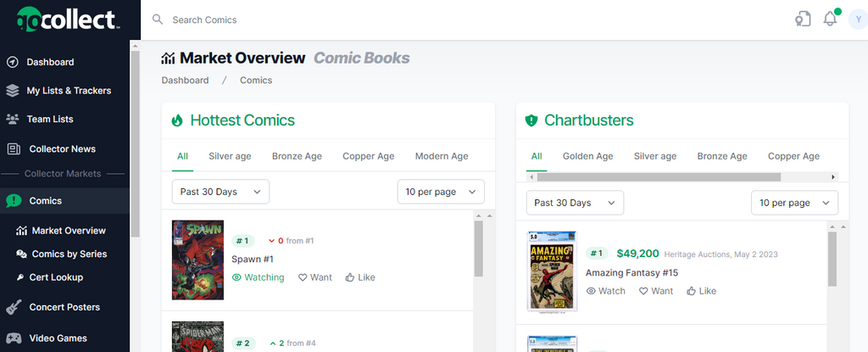This screenshot has width=868, height=352.
Task: Select Hottest Comics Copper Age tab
Action: point(368,156)
